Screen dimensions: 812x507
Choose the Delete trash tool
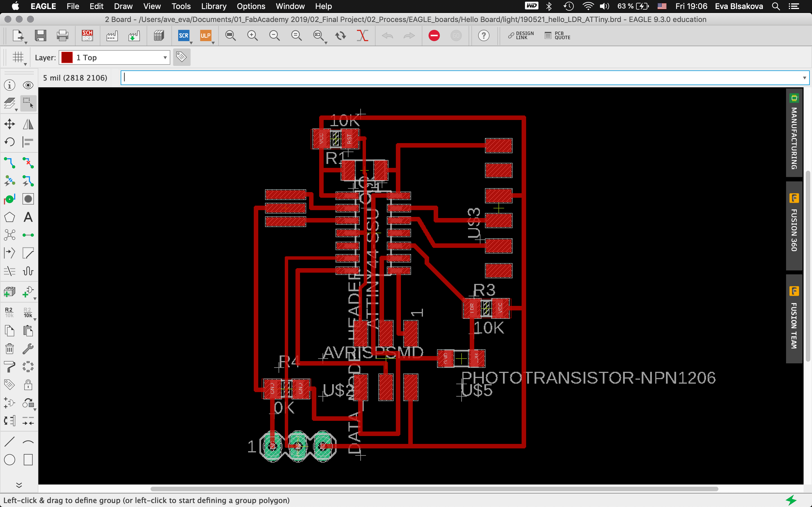(10, 349)
